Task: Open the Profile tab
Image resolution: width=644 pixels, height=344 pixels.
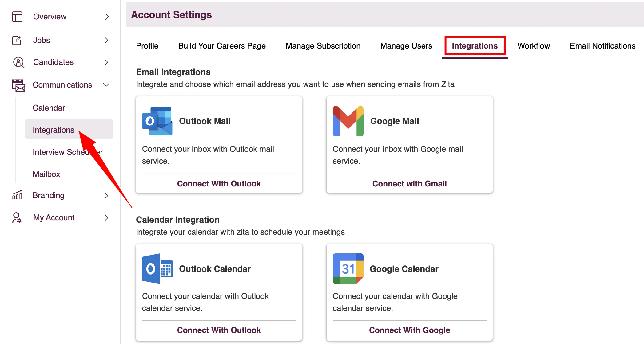Action: 147,46
